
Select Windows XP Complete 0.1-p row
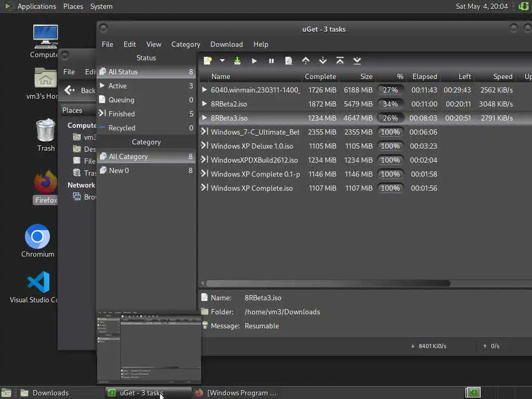coord(365,174)
